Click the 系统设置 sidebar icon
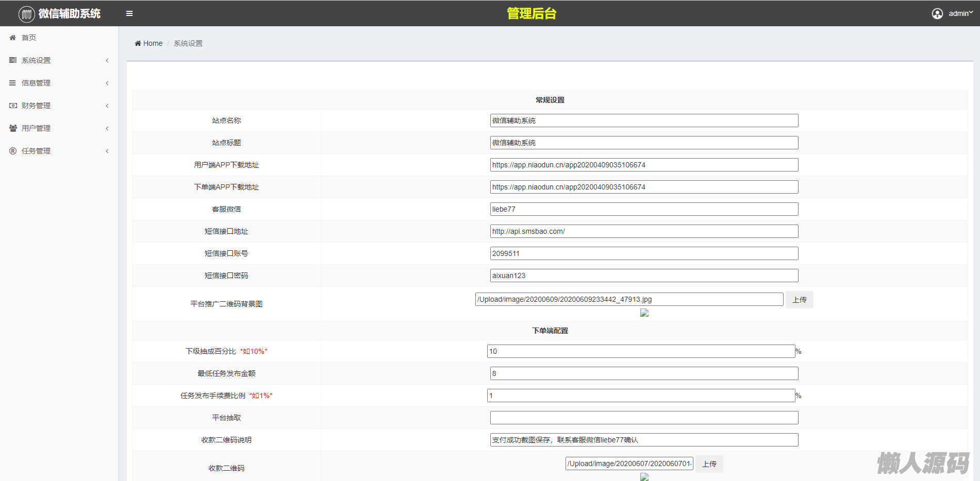This screenshot has height=481, width=980. [x=13, y=60]
